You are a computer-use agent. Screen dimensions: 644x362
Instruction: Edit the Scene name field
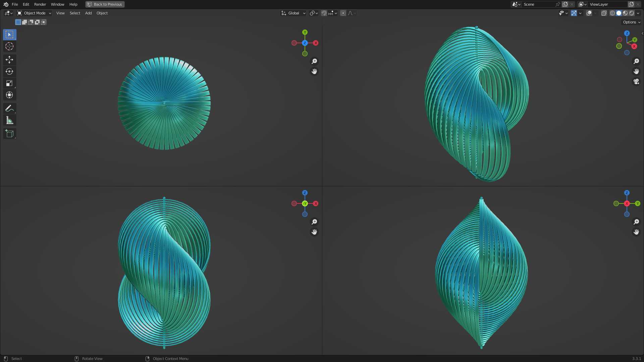(x=538, y=4)
